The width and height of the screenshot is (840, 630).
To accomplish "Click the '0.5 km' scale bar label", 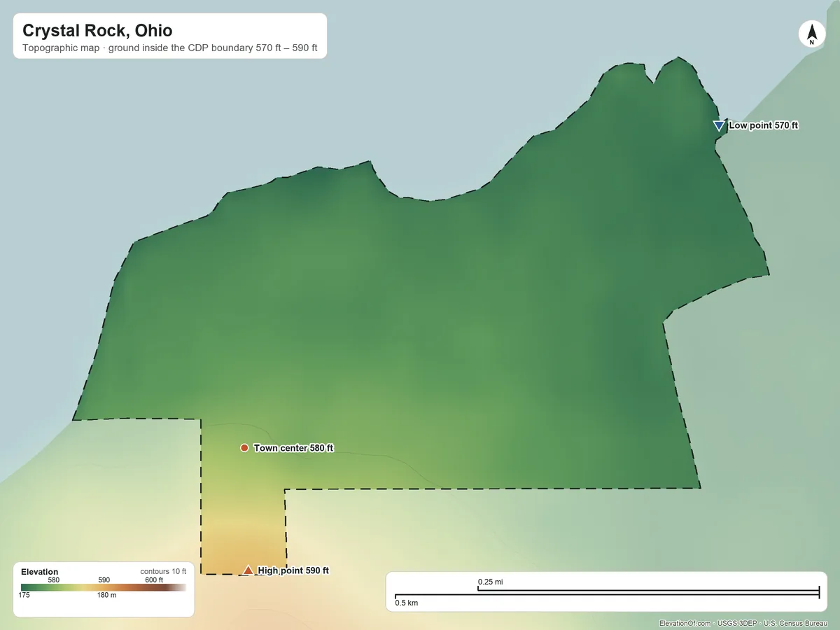I will pyautogui.click(x=407, y=603).
